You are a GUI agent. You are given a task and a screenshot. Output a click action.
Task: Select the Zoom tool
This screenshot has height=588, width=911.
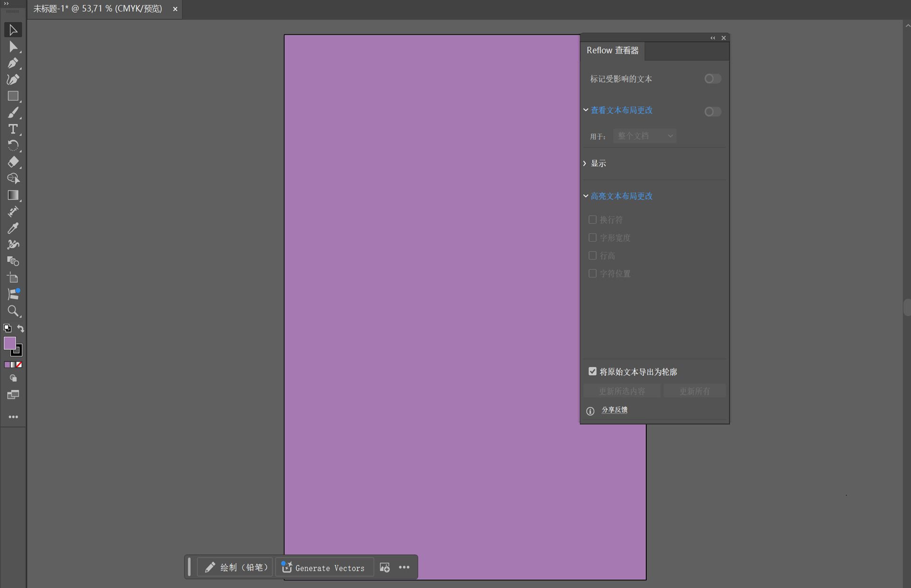pyautogui.click(x=13, y=311)
